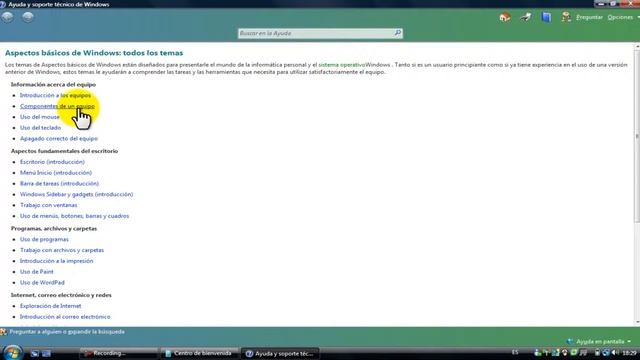Open Windows Sidebar y gadgets link
The image size is (640, 360).
[x=76, y=194]
